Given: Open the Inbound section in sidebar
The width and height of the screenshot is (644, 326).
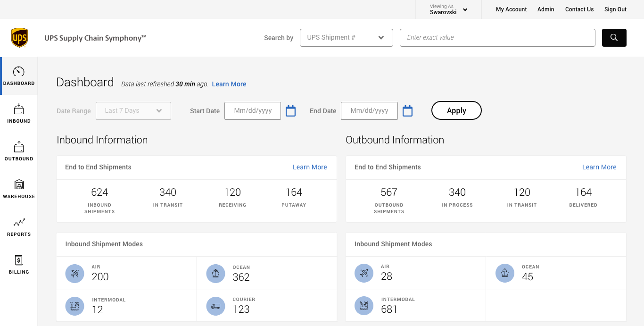Looking at the screenshot, I should pyautogui.click(x=19, y=114).
